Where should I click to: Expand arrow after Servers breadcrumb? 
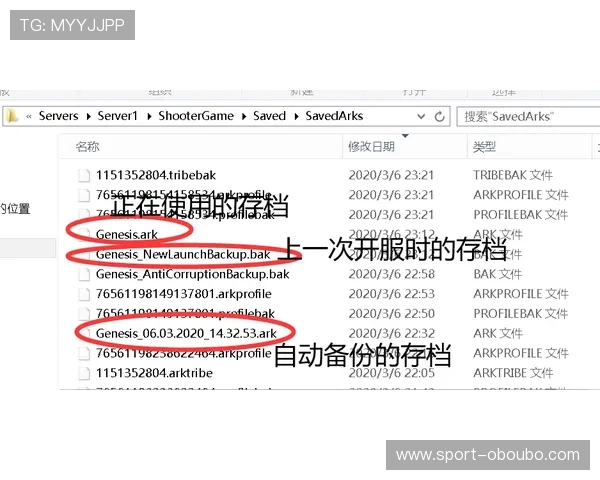88,116
